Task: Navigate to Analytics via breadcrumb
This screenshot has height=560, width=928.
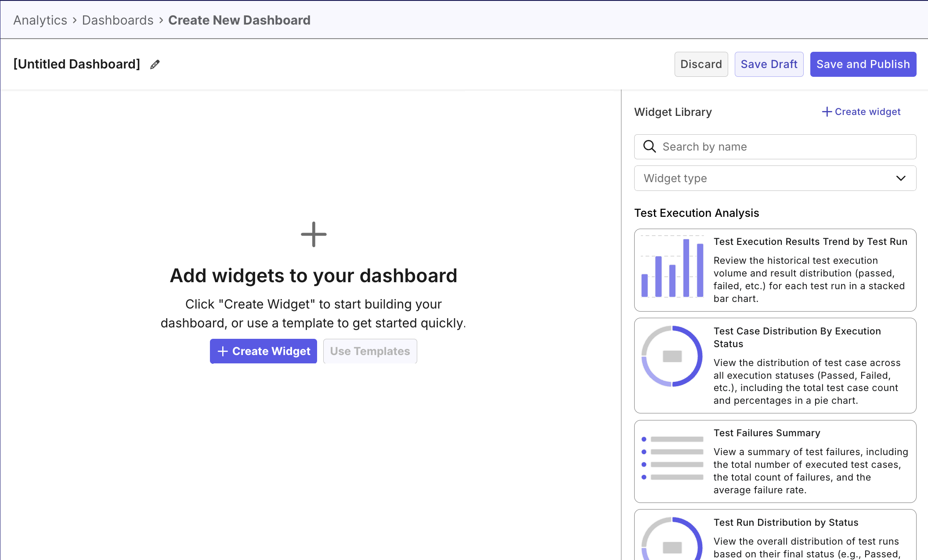Action: click(40, 20)
